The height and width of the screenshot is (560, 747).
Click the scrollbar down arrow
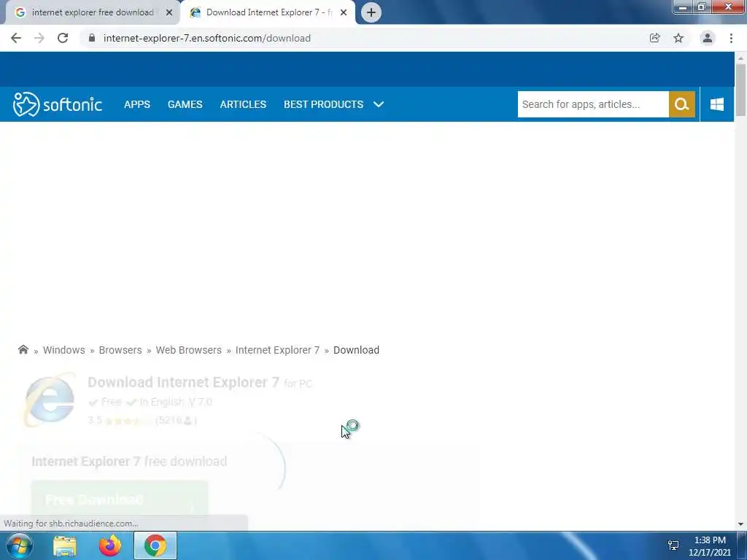pos(740,524)
